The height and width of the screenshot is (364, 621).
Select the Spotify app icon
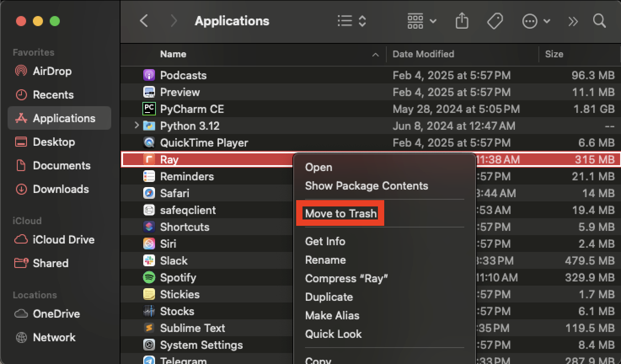tap(149, 277)
